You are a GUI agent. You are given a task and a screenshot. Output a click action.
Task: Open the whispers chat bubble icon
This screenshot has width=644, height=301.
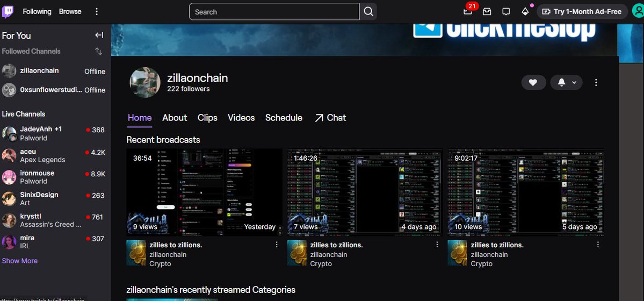(506, 11)
